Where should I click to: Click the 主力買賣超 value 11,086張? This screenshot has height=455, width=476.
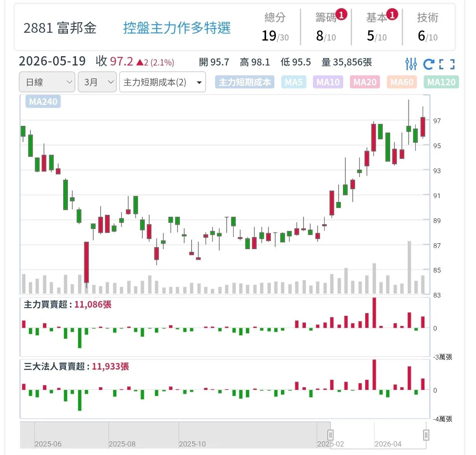[93, 305]
